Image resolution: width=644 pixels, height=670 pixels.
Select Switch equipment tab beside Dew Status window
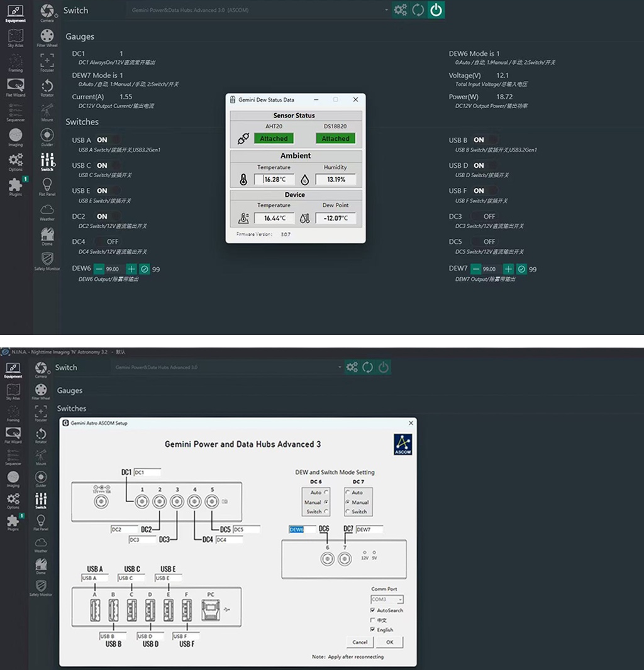[47, 162]
